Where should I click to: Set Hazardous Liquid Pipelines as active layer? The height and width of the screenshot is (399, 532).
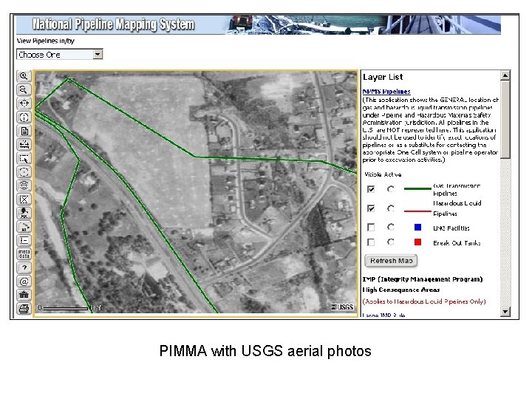[391, 208]
